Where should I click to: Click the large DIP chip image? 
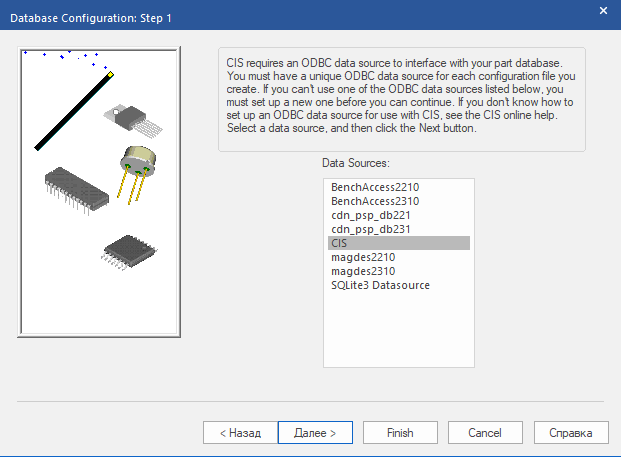(x=77, y=189)
